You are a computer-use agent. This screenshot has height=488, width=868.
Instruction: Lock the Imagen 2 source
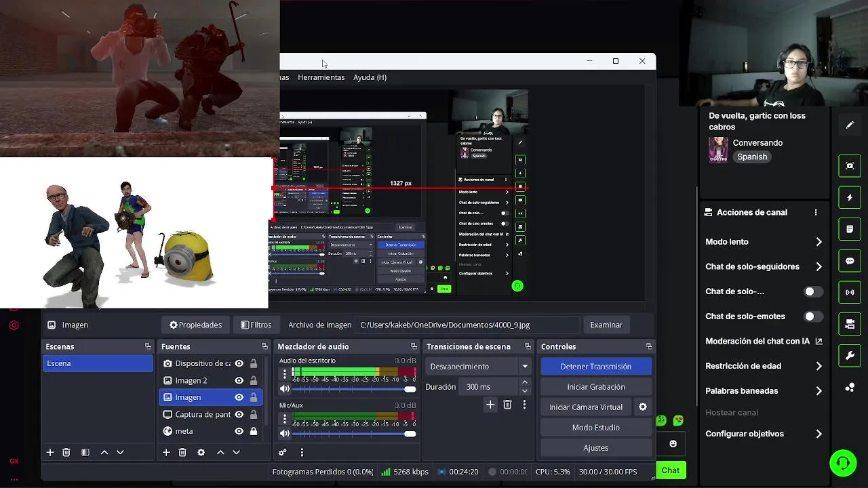click(x=254, y=380)
